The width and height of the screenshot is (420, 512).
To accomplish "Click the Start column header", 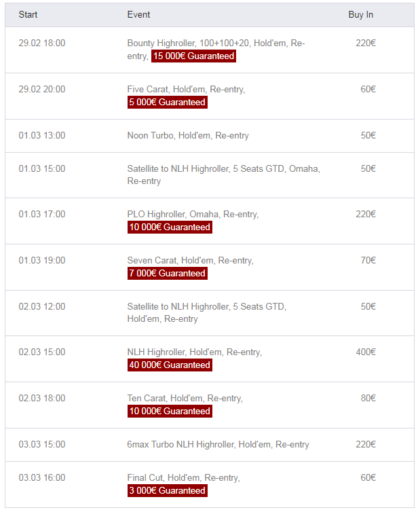I will tap(28, 15).
